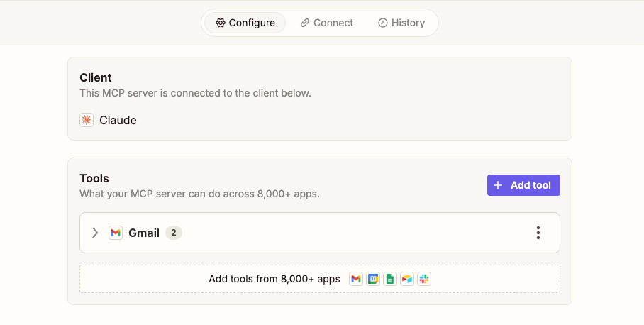Screen dimensions: 644x325
Task: Choose the Google Sheets app icon
Action: (x=390, y=279)
